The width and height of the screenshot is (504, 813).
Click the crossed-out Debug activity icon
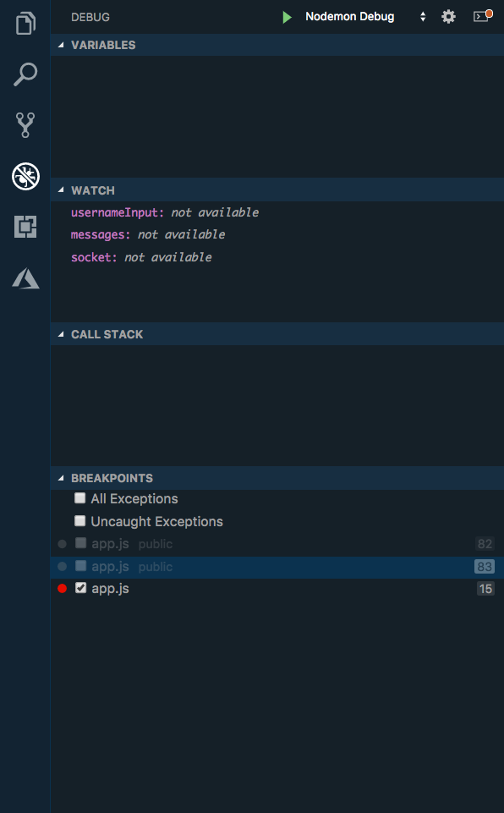[25, 176]
